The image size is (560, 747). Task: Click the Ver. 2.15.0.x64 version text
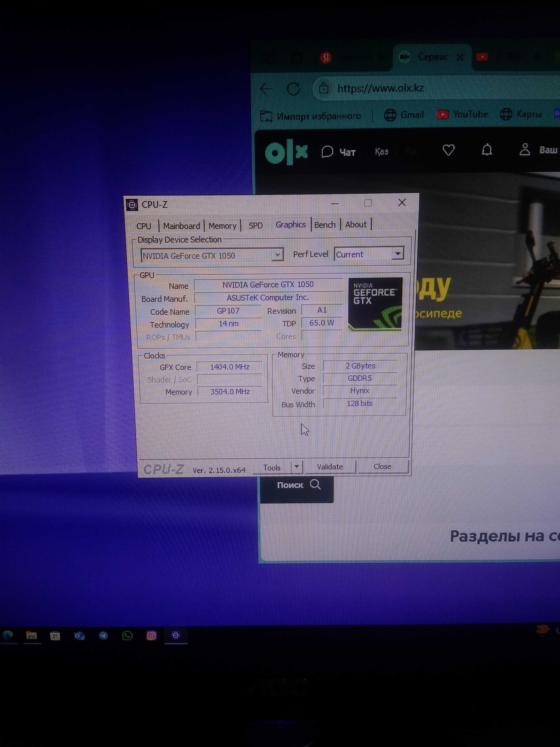pyautogui.click(x=219, y=470)
